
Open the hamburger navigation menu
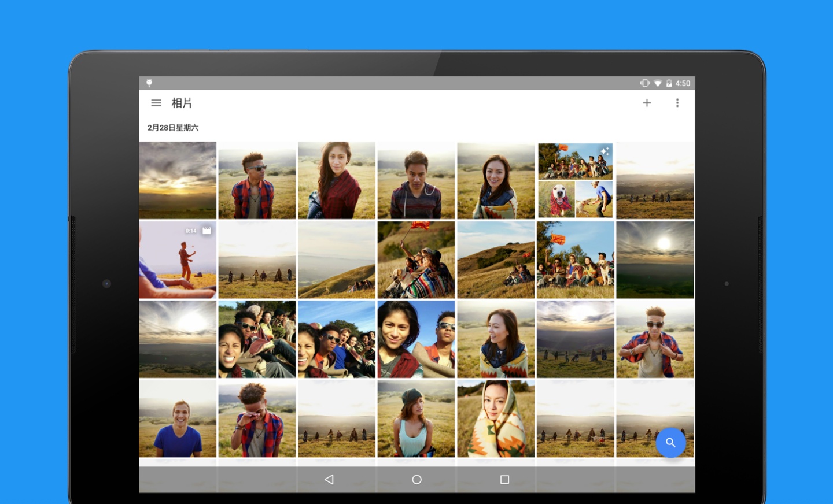pos(156,103)
